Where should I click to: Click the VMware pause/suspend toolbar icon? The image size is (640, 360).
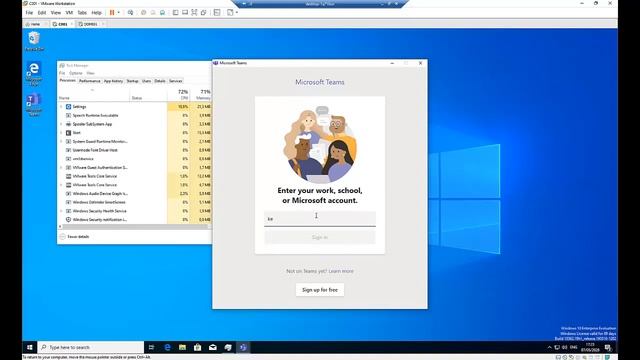pyautogui.click(x=112, y=13)
